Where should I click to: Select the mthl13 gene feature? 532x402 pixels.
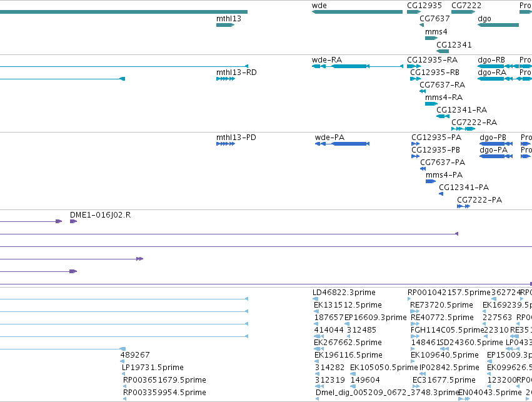click(x=225, y=25)
